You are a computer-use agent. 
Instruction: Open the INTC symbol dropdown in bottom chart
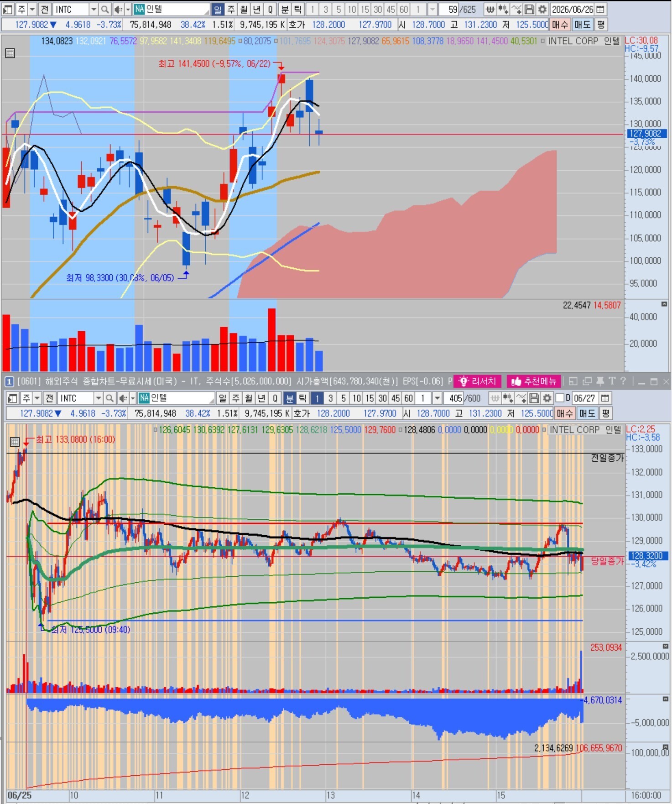click(98, 398)
